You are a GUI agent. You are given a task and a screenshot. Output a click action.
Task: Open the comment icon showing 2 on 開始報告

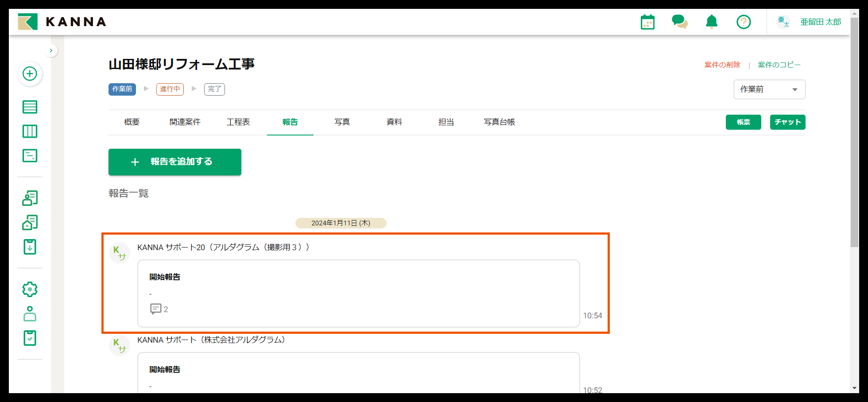[157, 309]
